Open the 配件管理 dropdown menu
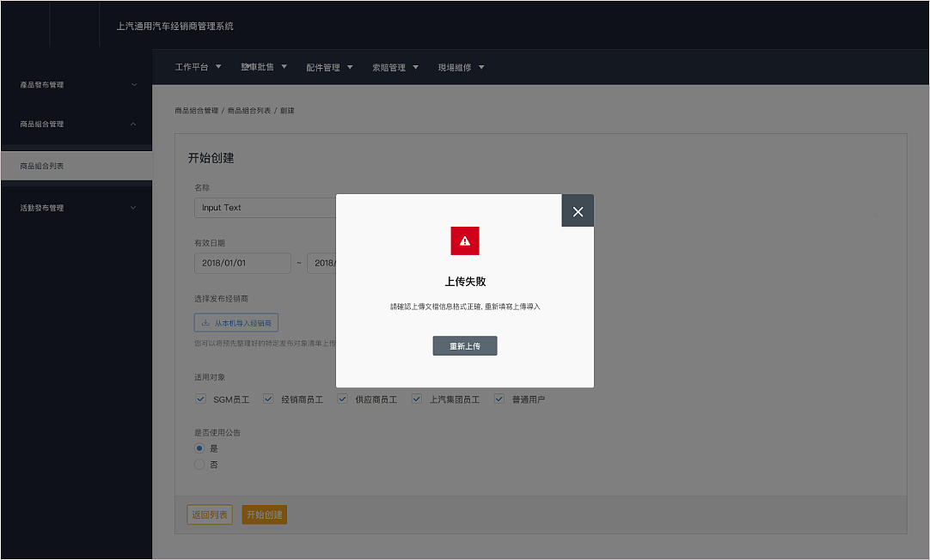This screenshot has height=560, width=930. click(329, 66)
